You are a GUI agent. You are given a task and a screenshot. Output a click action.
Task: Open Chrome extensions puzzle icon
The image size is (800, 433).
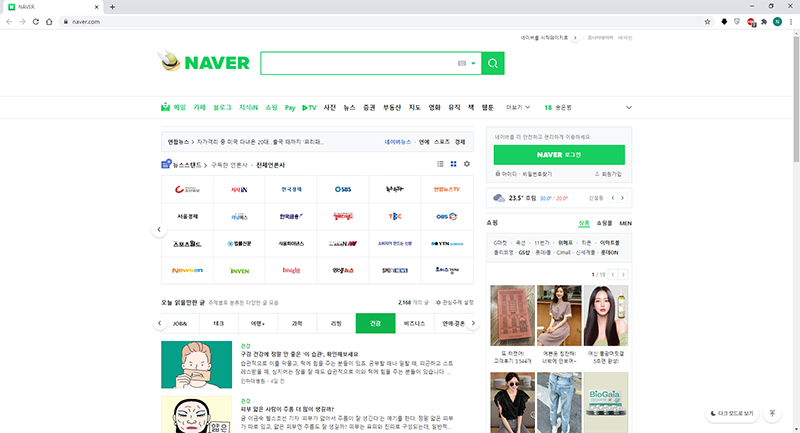764,21
